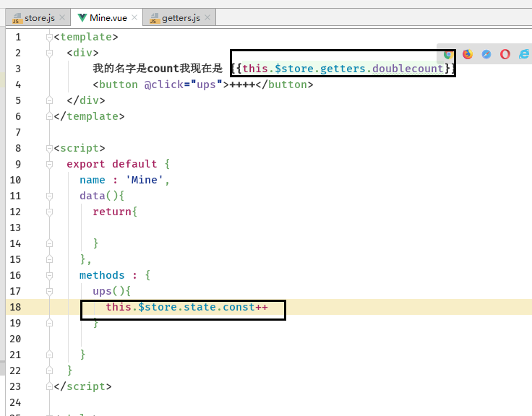Click data() on line 11
This screenshot has height=416, width=532.
click(99, 196)
